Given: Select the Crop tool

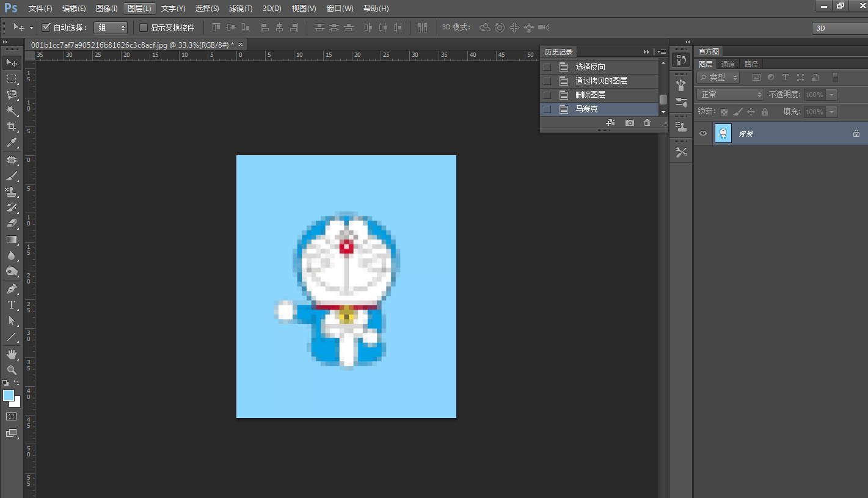Looking at the screenshot, I should pyautogui.click(x=12, y=126).
